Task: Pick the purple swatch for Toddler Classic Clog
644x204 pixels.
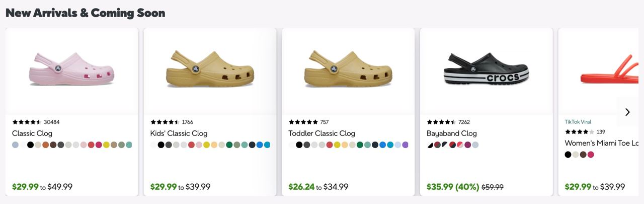Action: click(405, 145)
